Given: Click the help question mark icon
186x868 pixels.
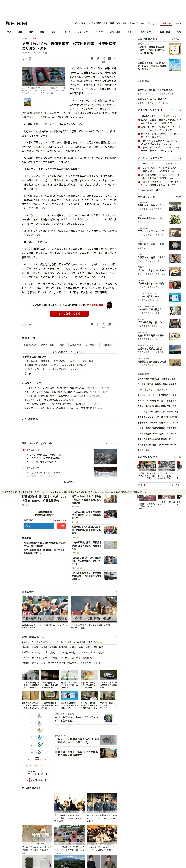Looking at the screenshot, I should tap(154, 23).
